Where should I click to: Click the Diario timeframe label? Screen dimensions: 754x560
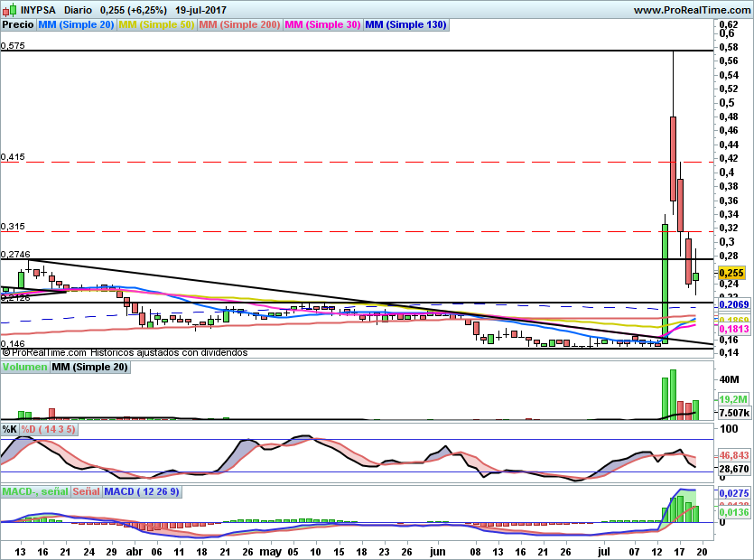click(x=79, y=10)
